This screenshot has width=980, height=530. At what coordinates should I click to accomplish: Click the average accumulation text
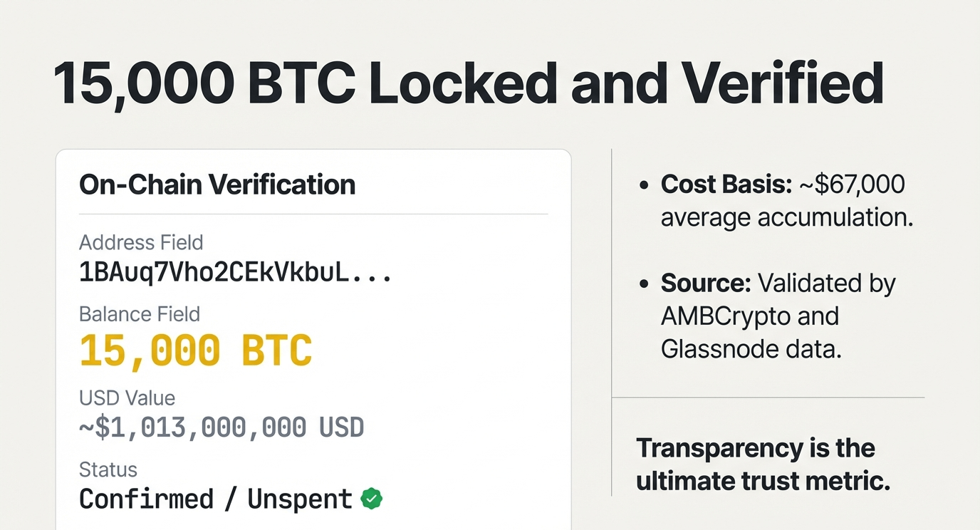coord(786,217)
